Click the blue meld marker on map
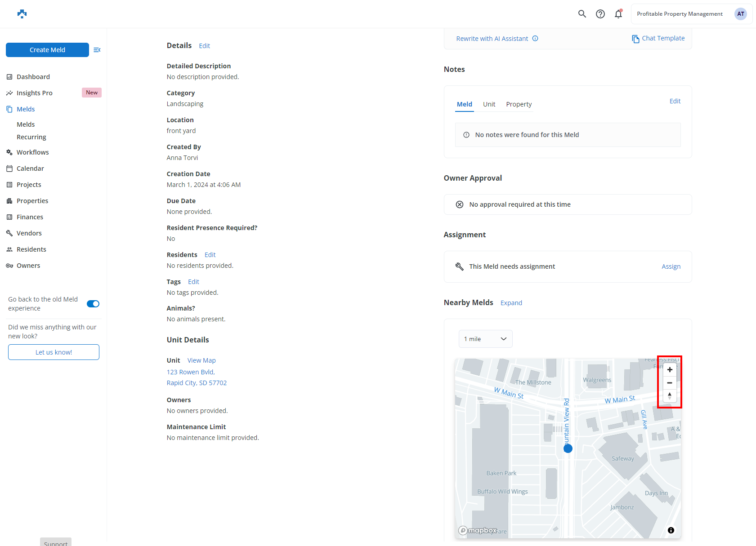The height and width of the screenshot is (546, 756). (568, 448)
